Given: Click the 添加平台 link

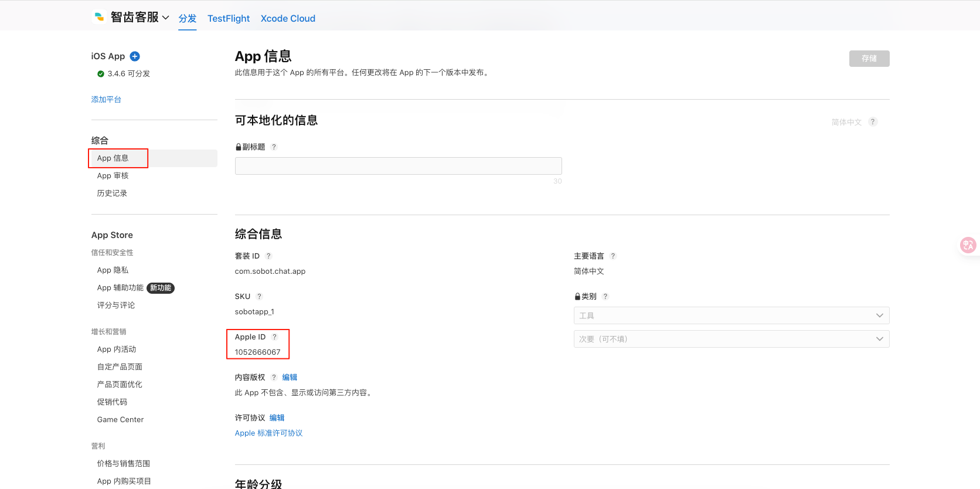Looking at the screenshot, I should coord(106,100).
